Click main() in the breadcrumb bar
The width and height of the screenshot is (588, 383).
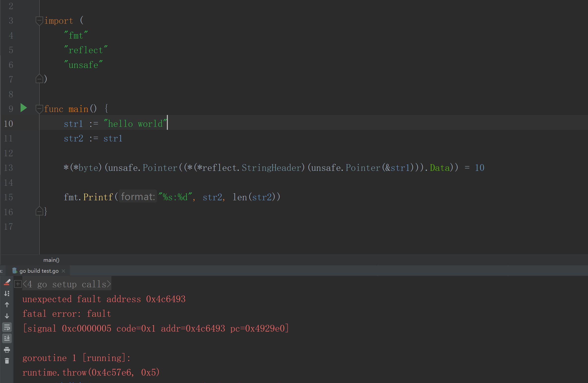tap(51, 260)
